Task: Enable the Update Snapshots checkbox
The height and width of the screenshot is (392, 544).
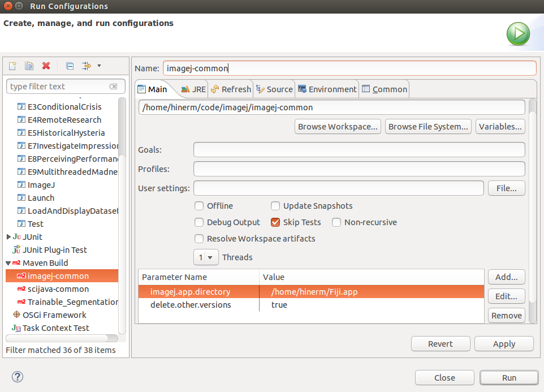Action: click(275, 206)
